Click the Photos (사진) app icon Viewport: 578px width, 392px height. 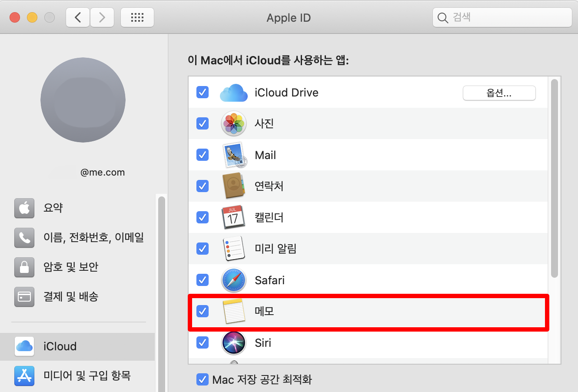[x=234, y=123]
